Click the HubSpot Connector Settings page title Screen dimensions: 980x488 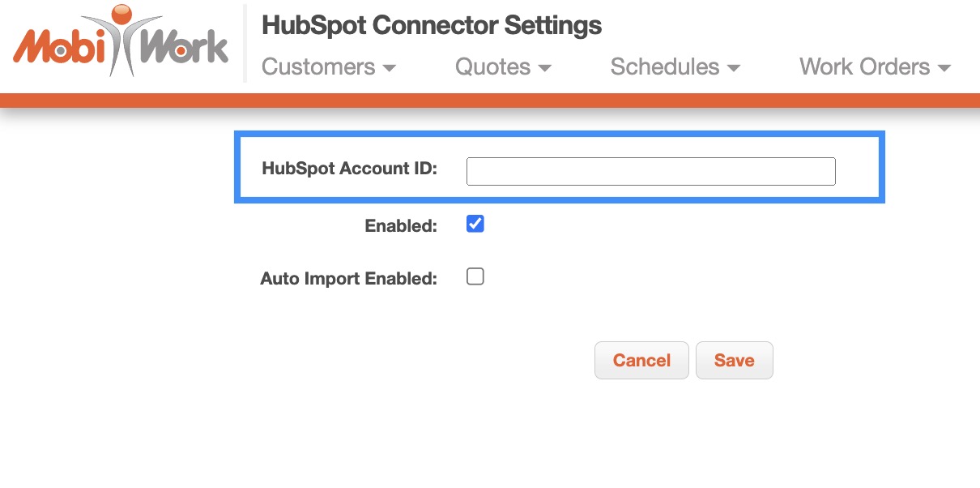(432, 26)
